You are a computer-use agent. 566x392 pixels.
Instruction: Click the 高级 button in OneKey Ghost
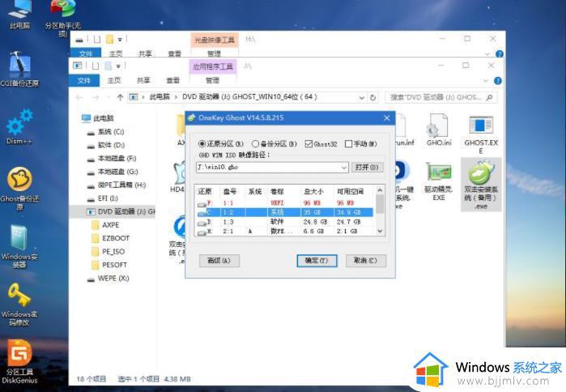click(x=219, y=260)
